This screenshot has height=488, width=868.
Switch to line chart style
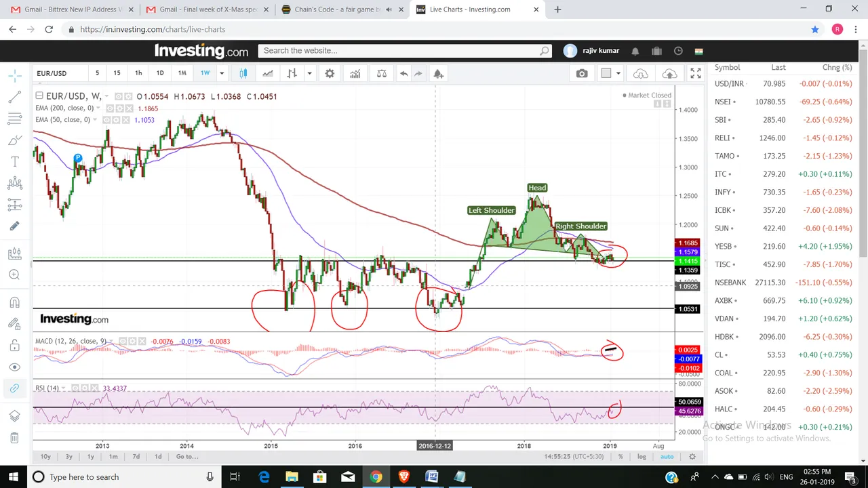point(268,73)
